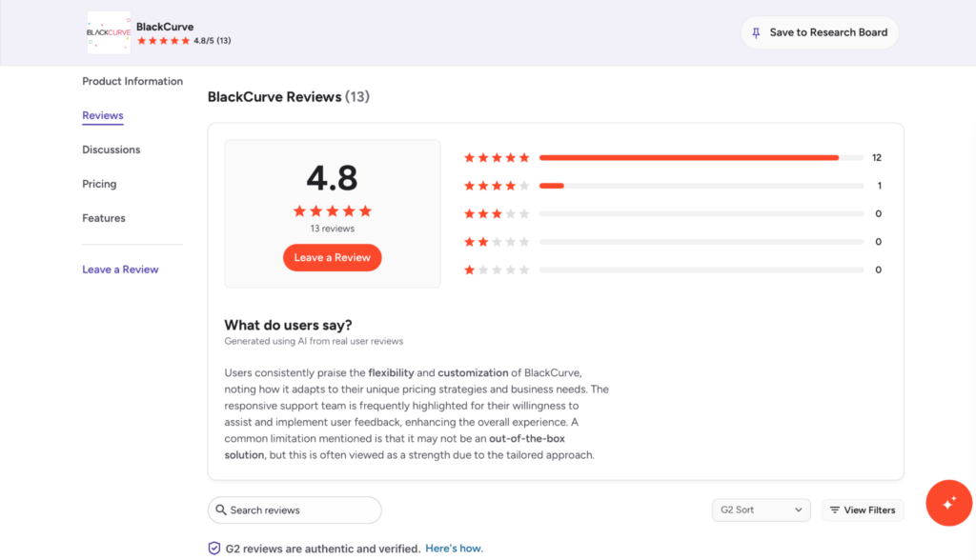Screen dimensions: 976x560
Task: Focus the Search reviews input field
Action: click(295, 510)
